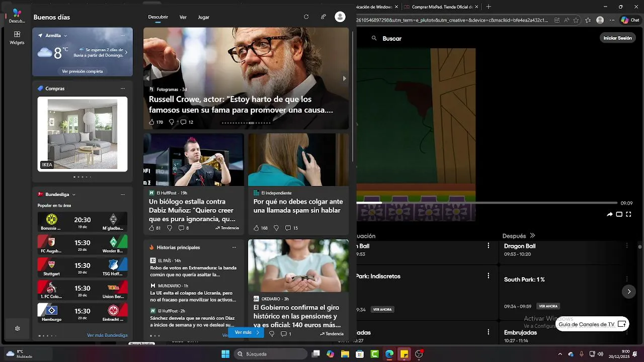Open Ver más Bundesliga link
644x362 pixels.
pos(107,335)
